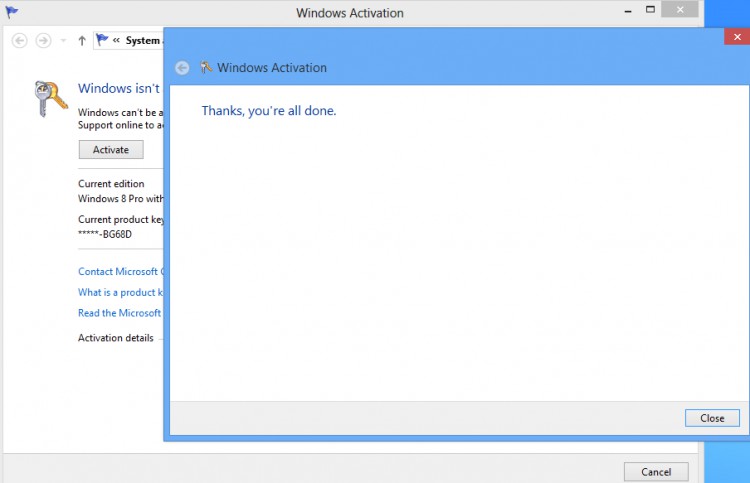This screenshot has width=750, height=483.
Task: Click the System breadcrumb item
Action: (143, 41)
